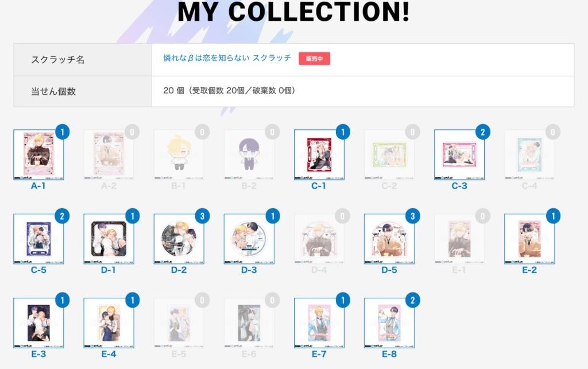Open the 憐れなβは恋を知らない スクラッチ link
This screenshot has width=588, height=369.
point(227,58)
